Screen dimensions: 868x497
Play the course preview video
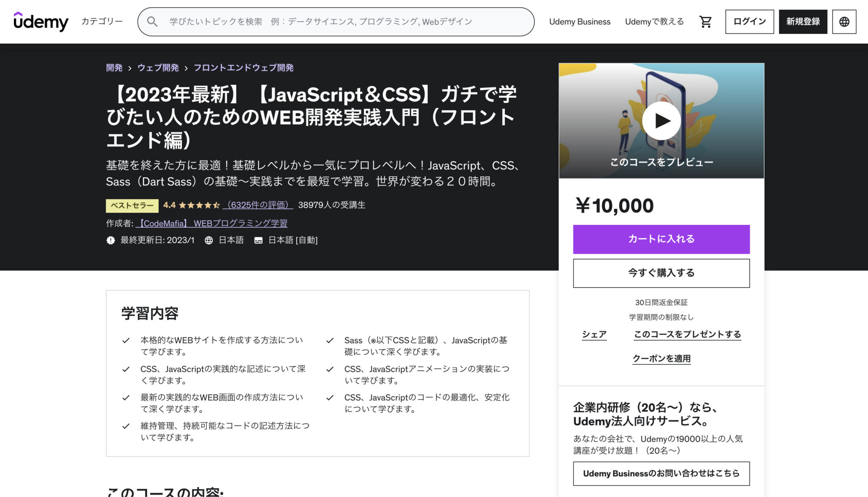(661, 120)
